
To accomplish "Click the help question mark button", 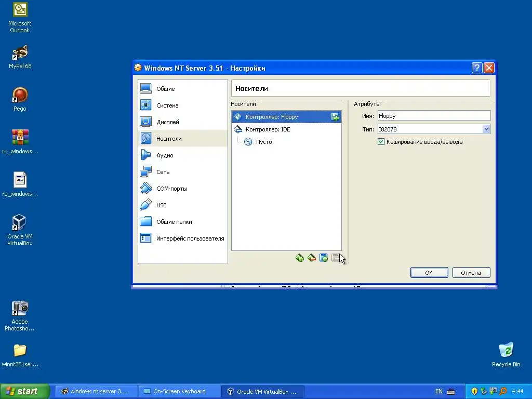I will tap(477, 68).
